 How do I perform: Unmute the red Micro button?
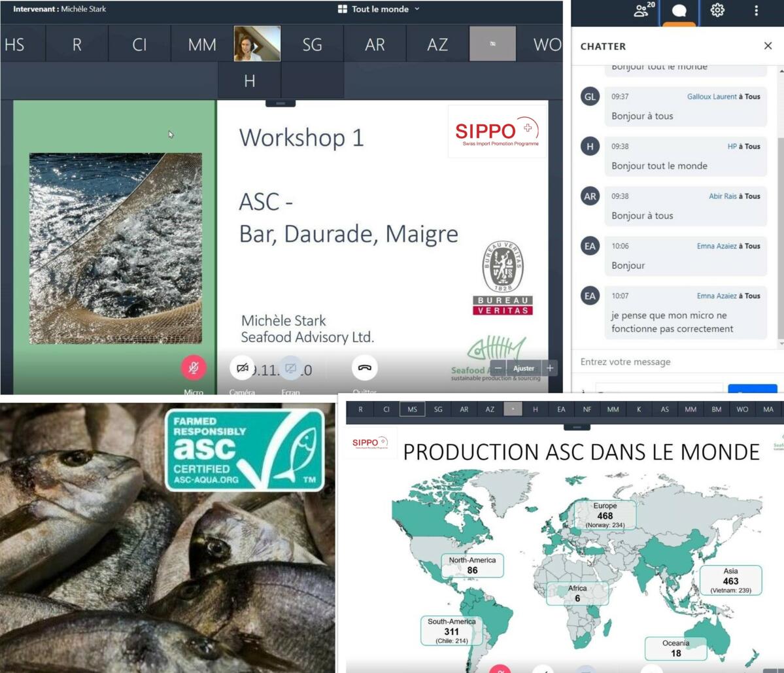(x=193, y=368)
